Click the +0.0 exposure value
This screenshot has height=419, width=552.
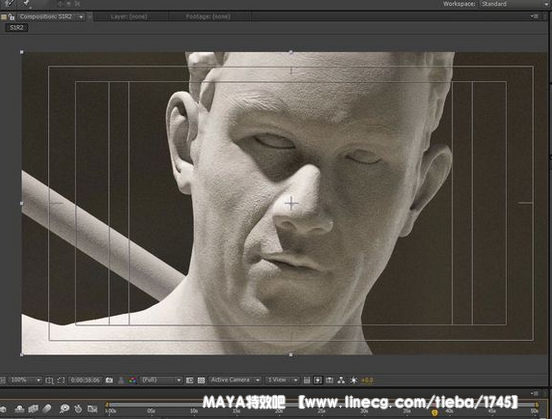click(x=367, y=380)
